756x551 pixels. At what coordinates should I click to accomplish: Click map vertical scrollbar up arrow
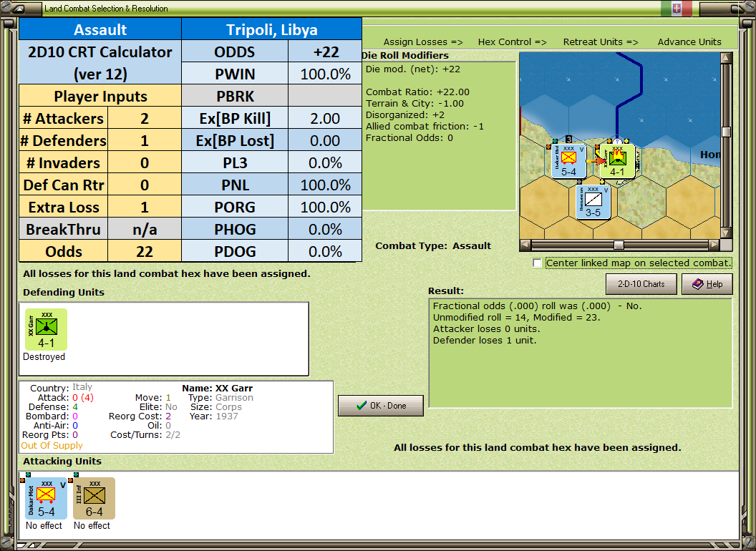726,58
